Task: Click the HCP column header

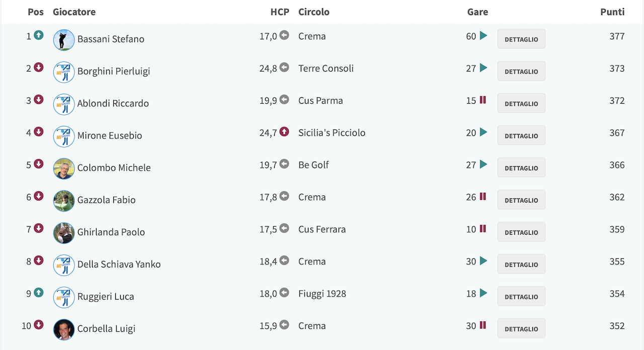Action: coord(280,12)
